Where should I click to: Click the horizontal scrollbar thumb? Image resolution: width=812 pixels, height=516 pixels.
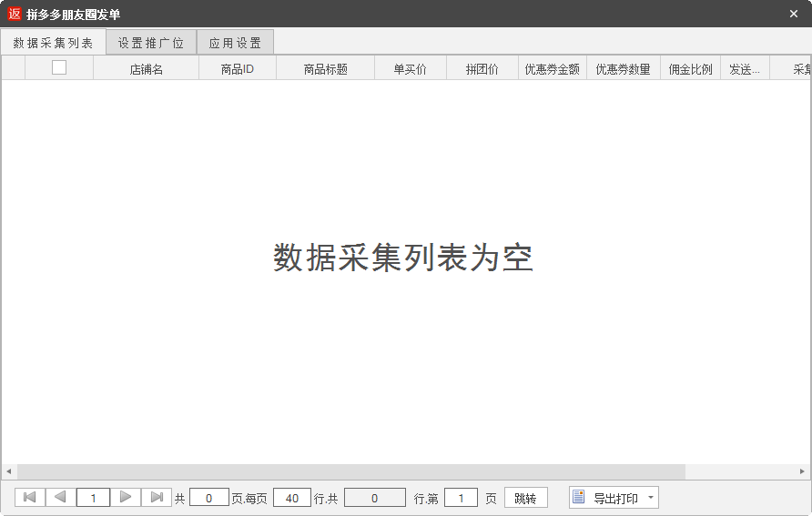tap(351, 471)
